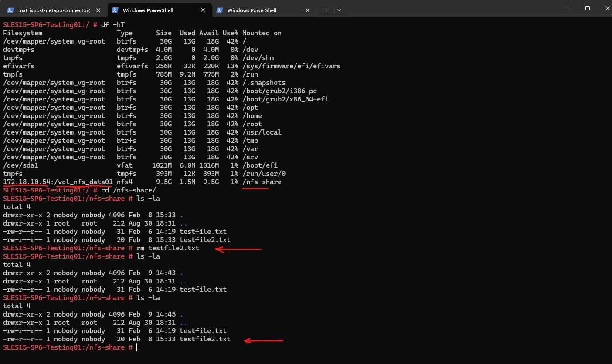This screenshot has width=612, height=364.
Task: Switch to the rightmost Windows PowerShell tab
Action: [257, 10]
